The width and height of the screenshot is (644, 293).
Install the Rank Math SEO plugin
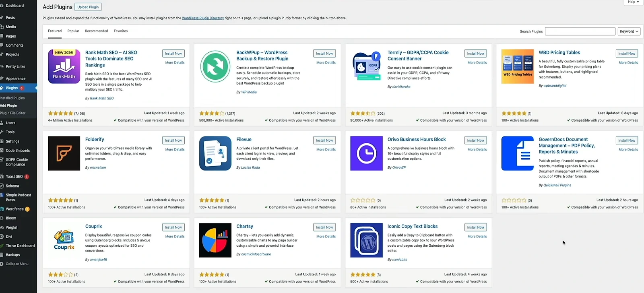pyautogui.click(x=173, y=54)
